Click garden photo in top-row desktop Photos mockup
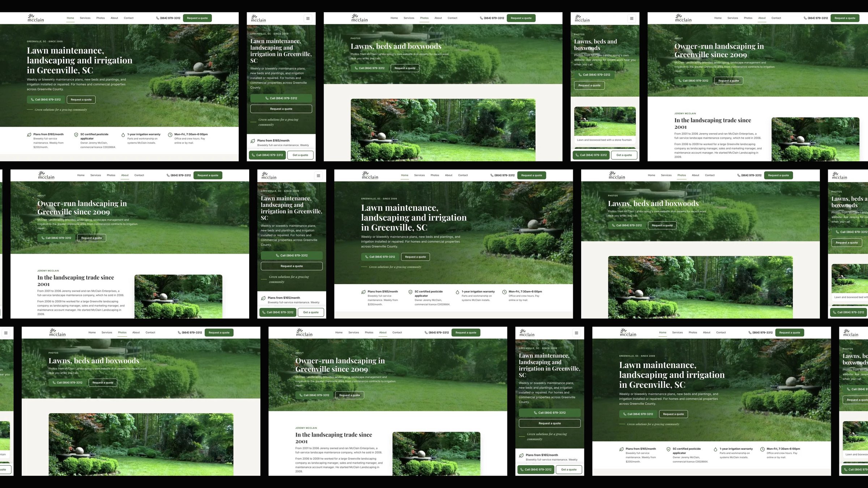This screenshot has width=868, height=488. pyautogui.click(x=443, y=130)
